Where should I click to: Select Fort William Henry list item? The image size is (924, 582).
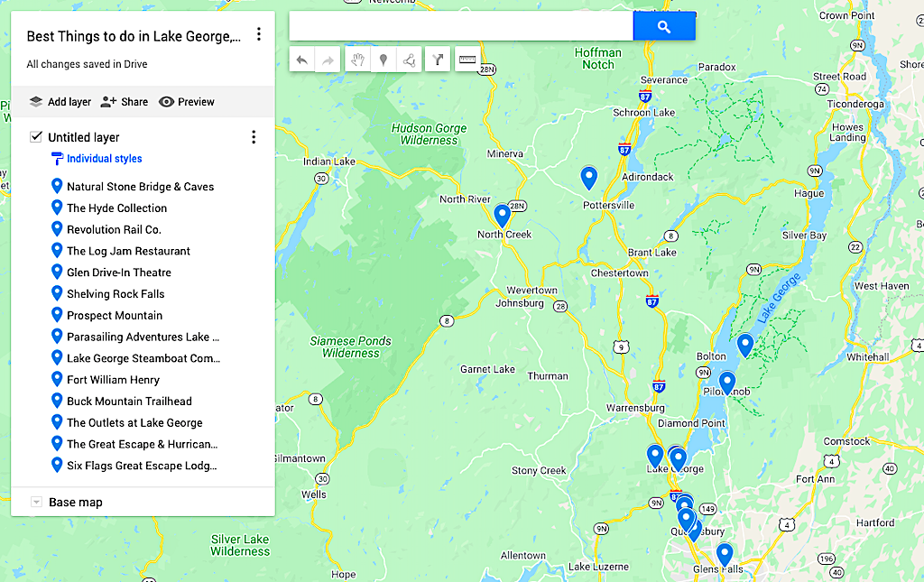coord(143,380)
